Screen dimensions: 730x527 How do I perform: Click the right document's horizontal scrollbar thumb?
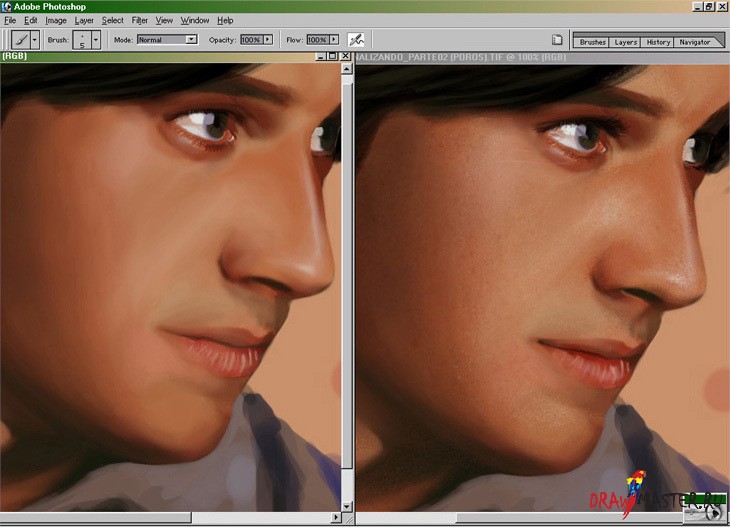tap(569, 517)
